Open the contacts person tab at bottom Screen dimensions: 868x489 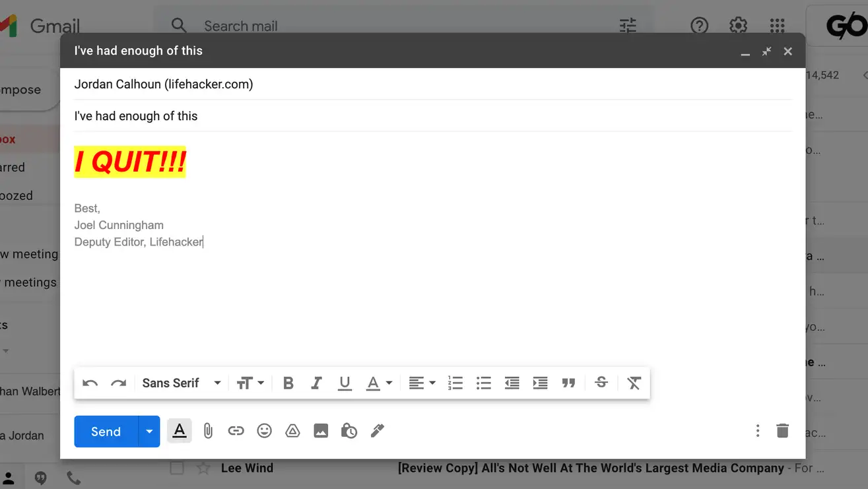click(x=9, y=478)
